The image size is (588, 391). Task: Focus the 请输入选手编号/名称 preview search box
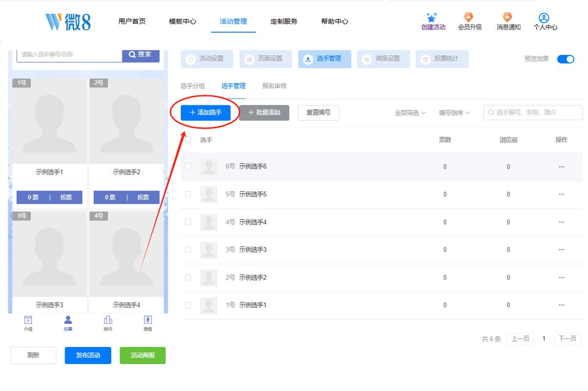[x=69, y=54]
